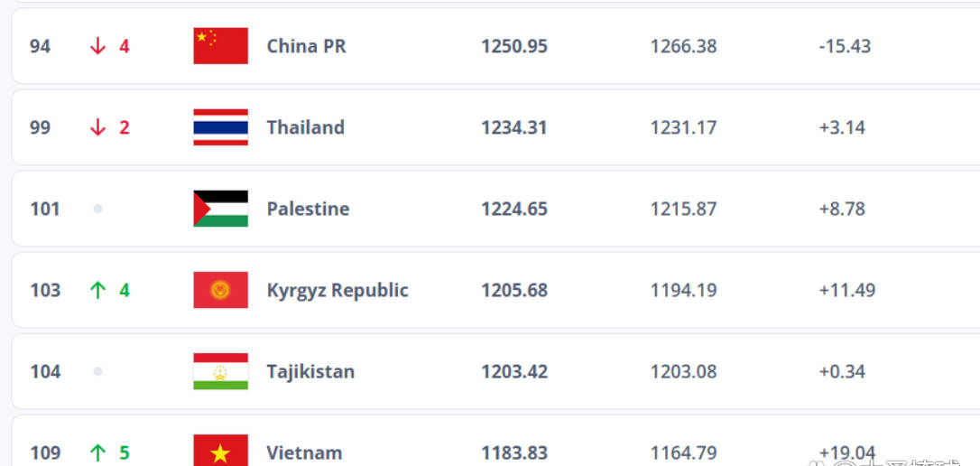This screenshot has height=466, width=980.
Task: Open the Kyrgyz Republic team link
Action: tap(337, 290)
